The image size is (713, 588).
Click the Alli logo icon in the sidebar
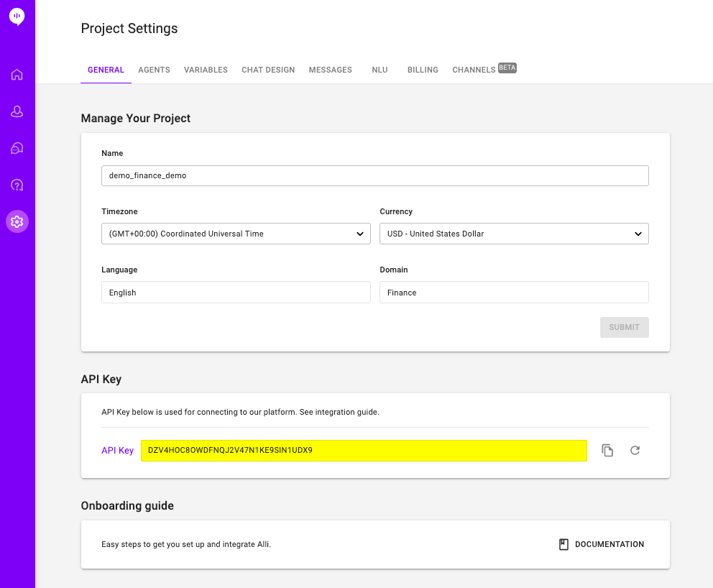17,17
